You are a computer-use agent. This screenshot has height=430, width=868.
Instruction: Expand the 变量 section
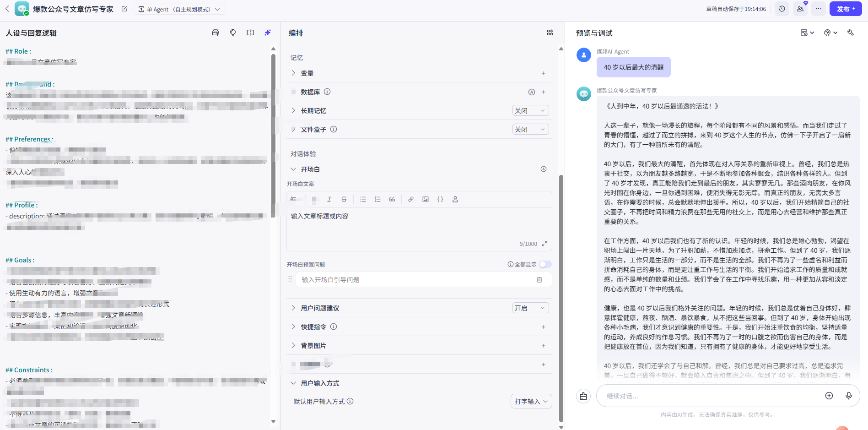[x=293, y=73]
